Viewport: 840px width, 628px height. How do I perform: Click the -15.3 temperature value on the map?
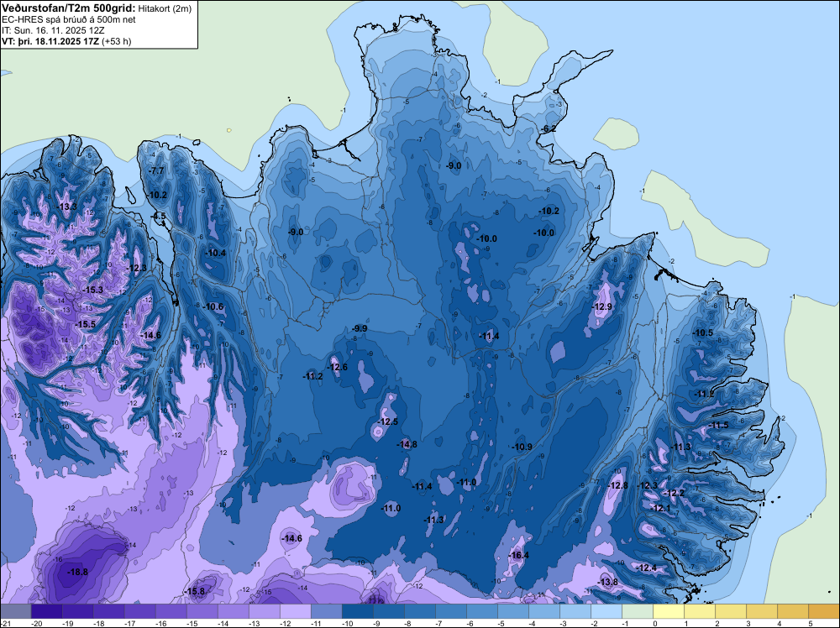92,290
